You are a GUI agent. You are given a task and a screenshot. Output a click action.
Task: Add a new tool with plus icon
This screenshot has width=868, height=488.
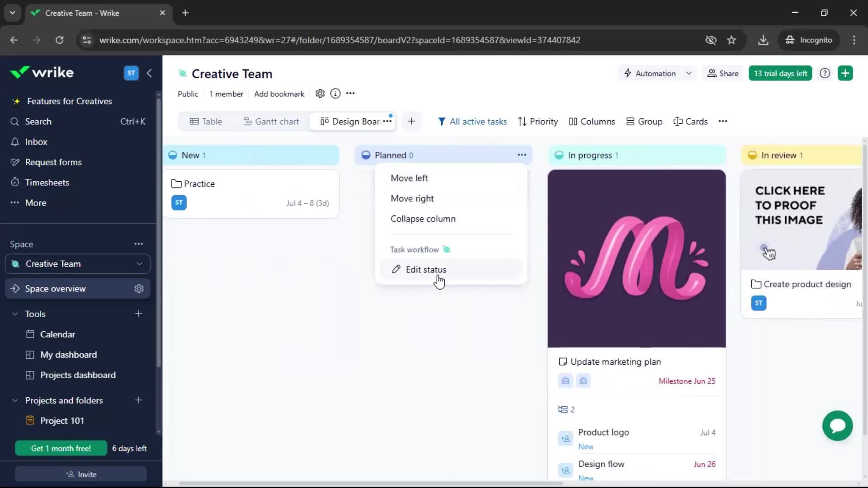(x=139, y=314)
